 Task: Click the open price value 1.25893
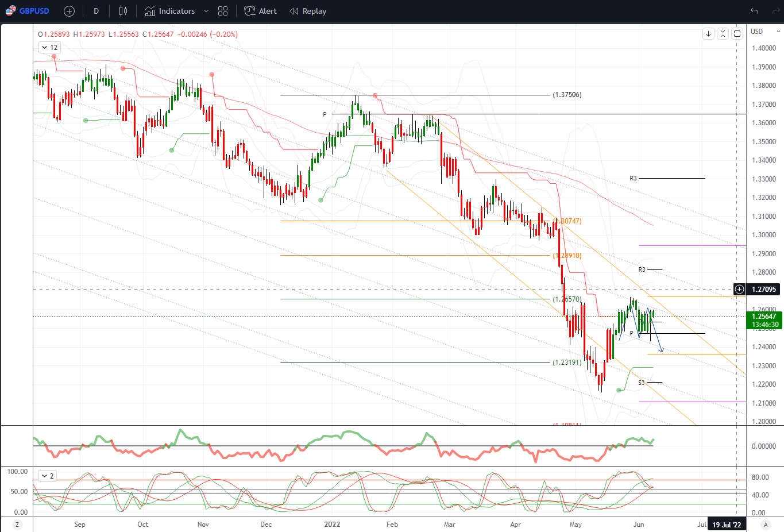57,34
